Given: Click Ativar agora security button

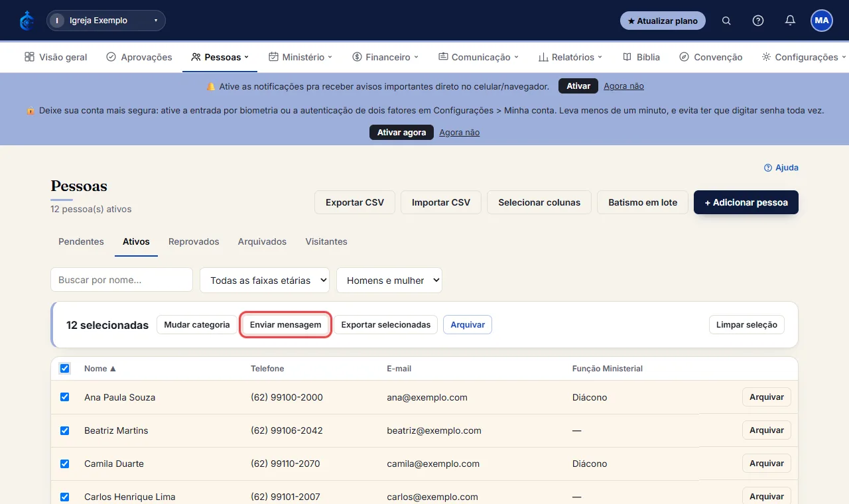Looking at the screenshot, I should tap(401, 133).
